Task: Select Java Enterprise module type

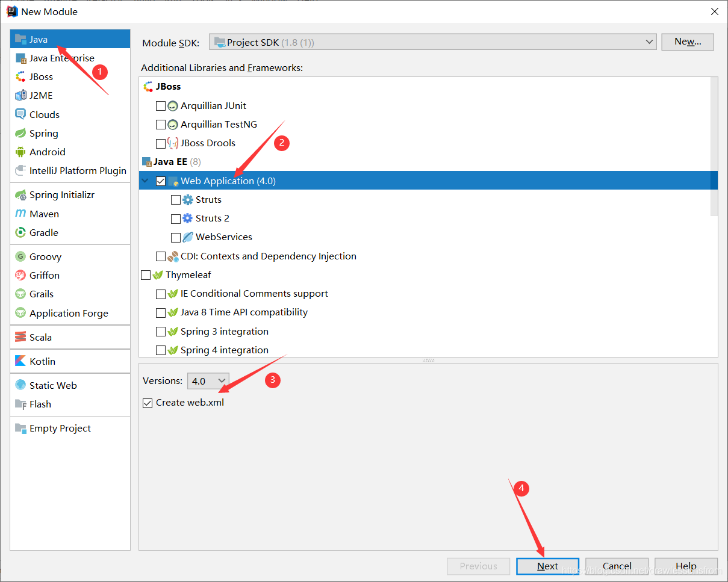Action: click(70, 58)
